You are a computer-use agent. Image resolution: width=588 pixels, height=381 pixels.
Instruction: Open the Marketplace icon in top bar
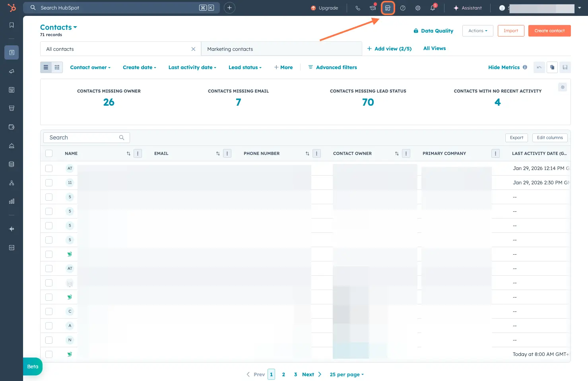click(388, 8)
